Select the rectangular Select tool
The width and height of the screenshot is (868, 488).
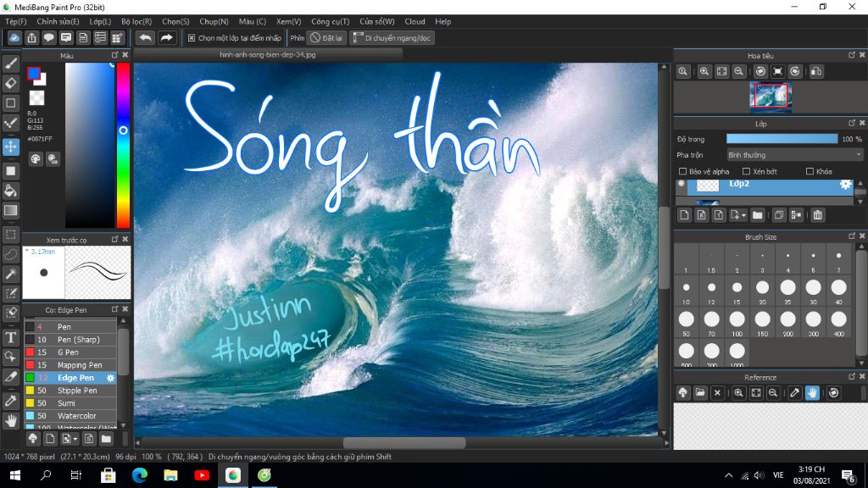(10, 235)
